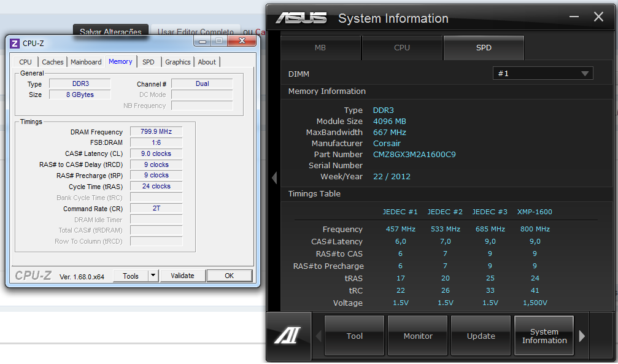This screenshot has width=618, height=364.
Task: Click the Validate button in CPU-Z
Action: click(182, 276)
